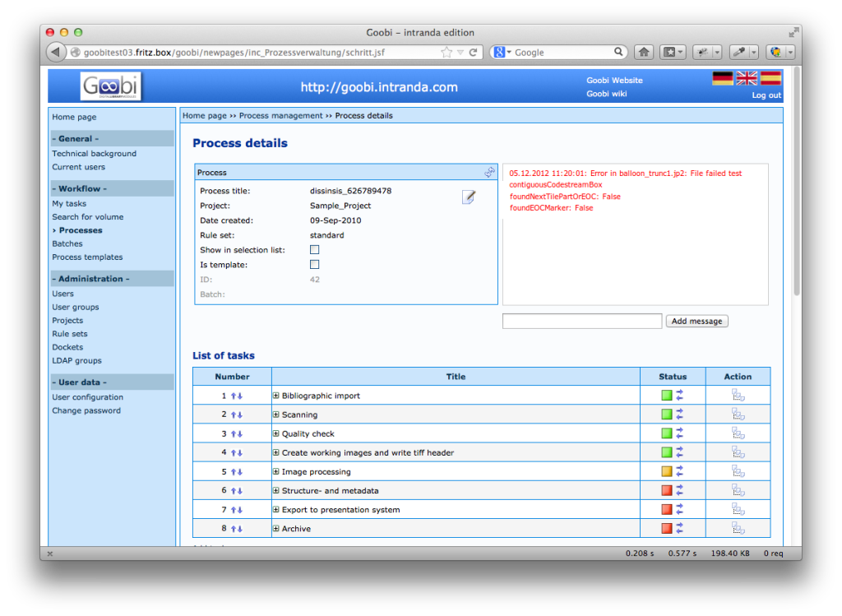Expand Create working images and write tiff header
Screen dimensions: 842x616
276,452
